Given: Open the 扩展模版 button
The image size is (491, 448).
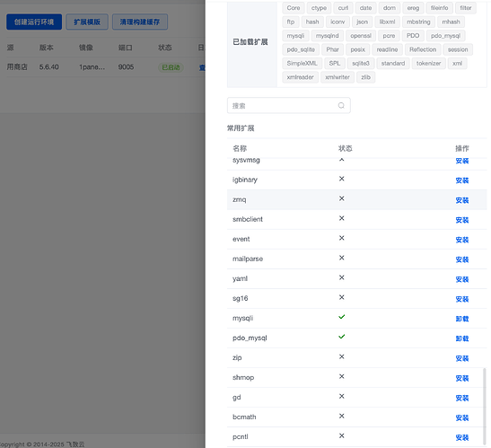Looking at the screenshot, I should pos(87,22).
